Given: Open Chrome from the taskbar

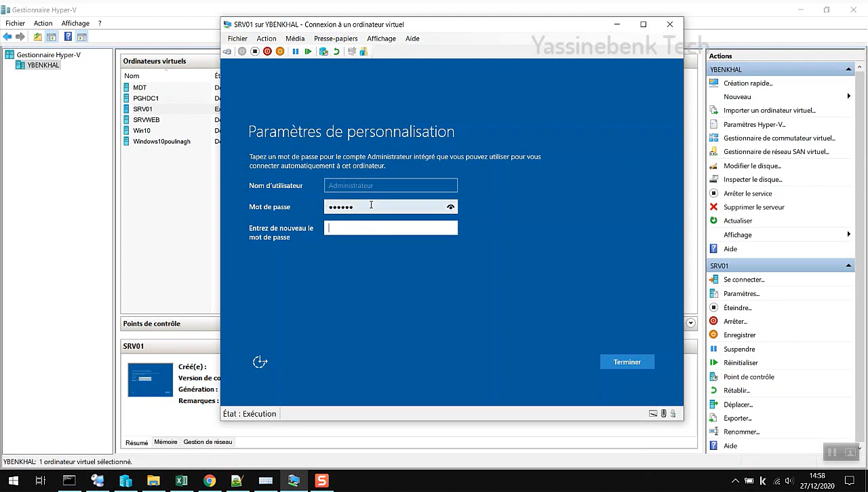Looking at the screenshot, I should coord(210,480).
